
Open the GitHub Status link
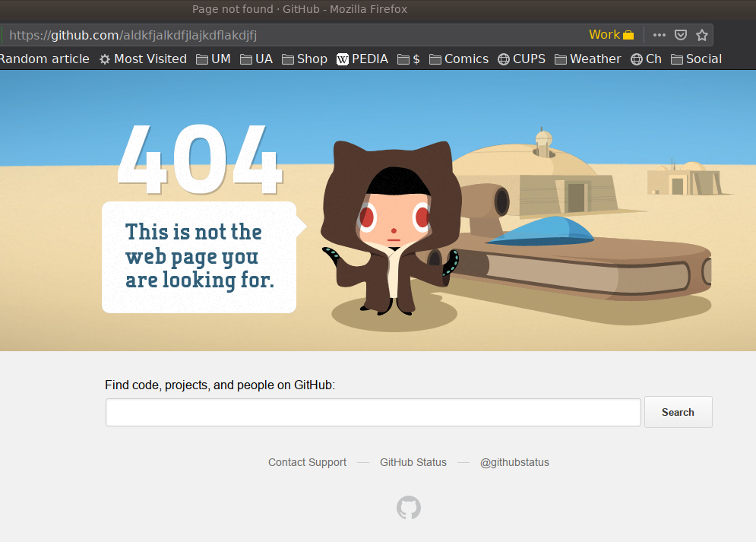tap(413, 462)
